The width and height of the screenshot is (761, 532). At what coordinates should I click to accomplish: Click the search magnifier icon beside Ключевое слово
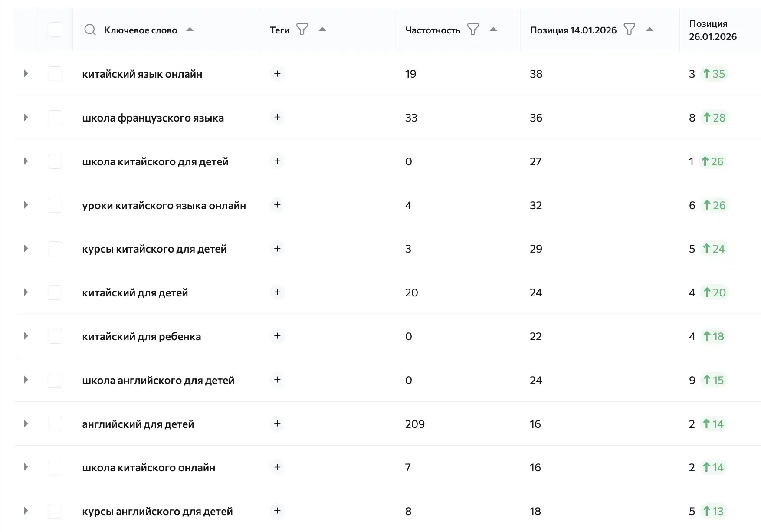90,30
